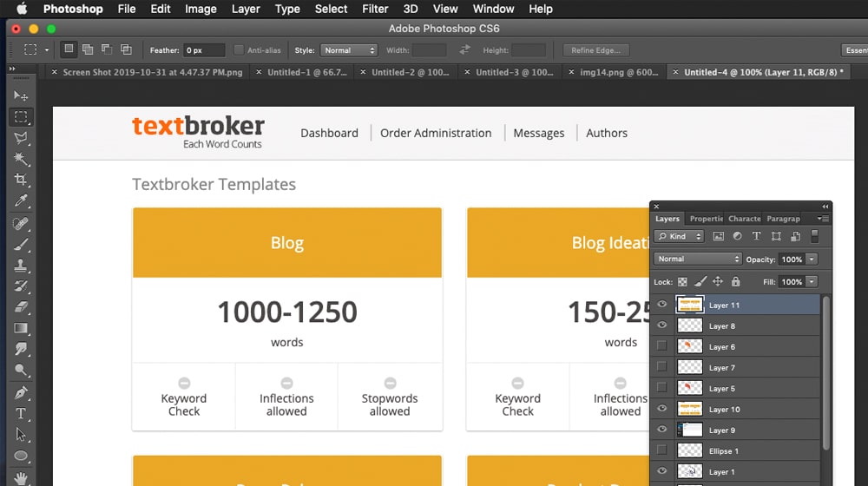The image size is (868, 486).
Task: Select the Ellipse shape tool
Action: click(21, 456)
